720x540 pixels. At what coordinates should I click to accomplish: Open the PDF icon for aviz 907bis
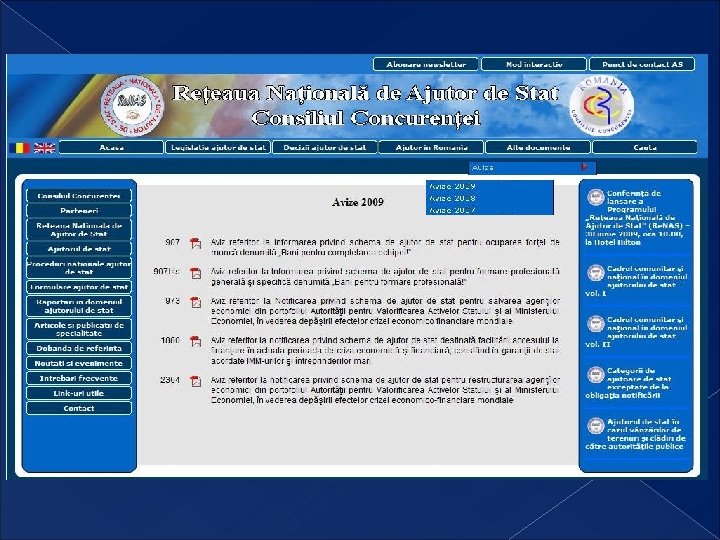pyautogui.click(x=196, y=273)
